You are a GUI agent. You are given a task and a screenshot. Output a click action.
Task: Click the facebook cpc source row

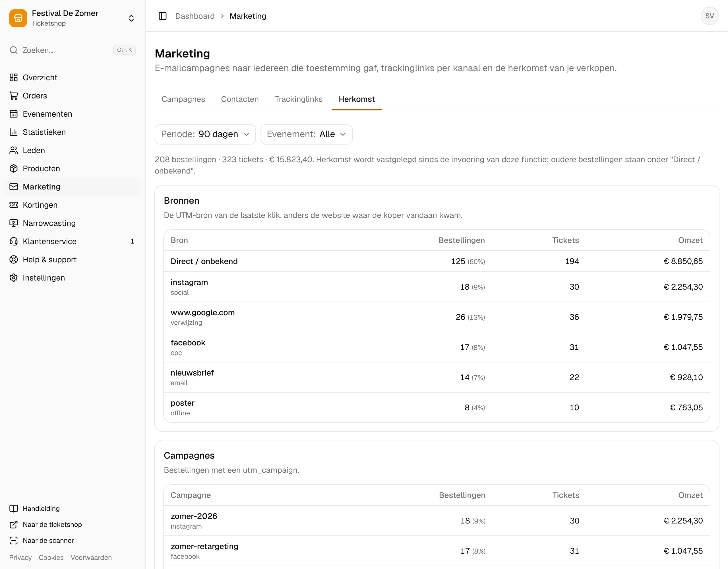(x=437, y=347)
